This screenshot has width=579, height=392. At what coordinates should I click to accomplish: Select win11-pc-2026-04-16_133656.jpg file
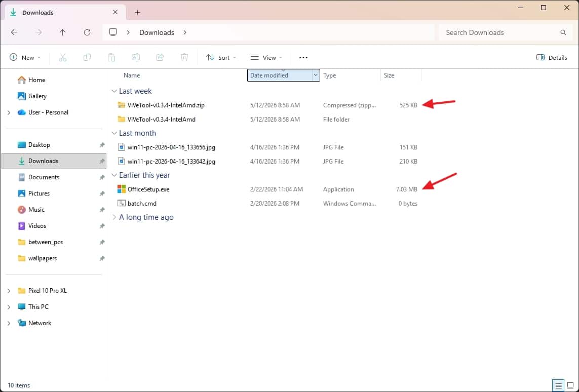click(171, 147)
